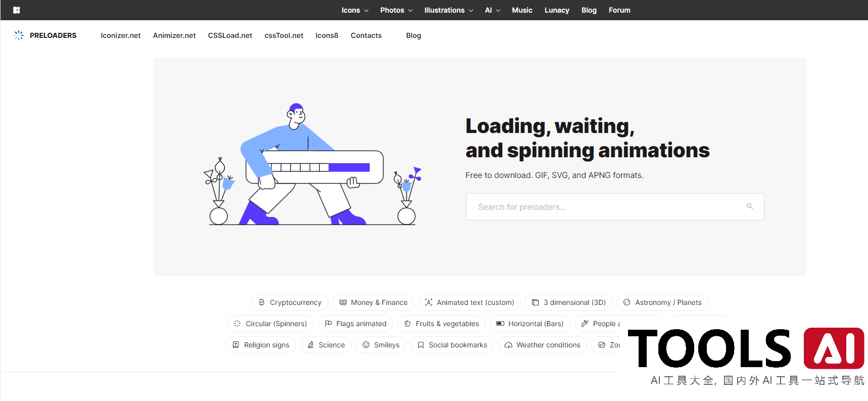Click the People category icon
Screen dimensions: 868x401
(585, 324)
